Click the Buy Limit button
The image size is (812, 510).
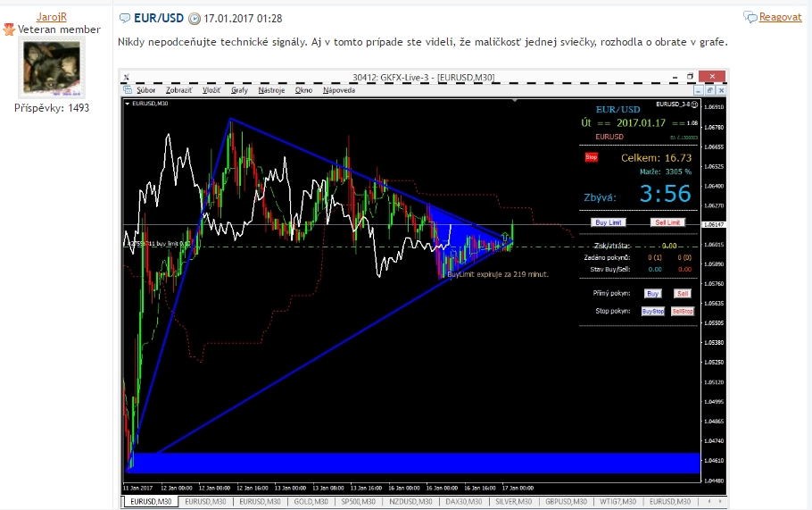pos(608,222)
